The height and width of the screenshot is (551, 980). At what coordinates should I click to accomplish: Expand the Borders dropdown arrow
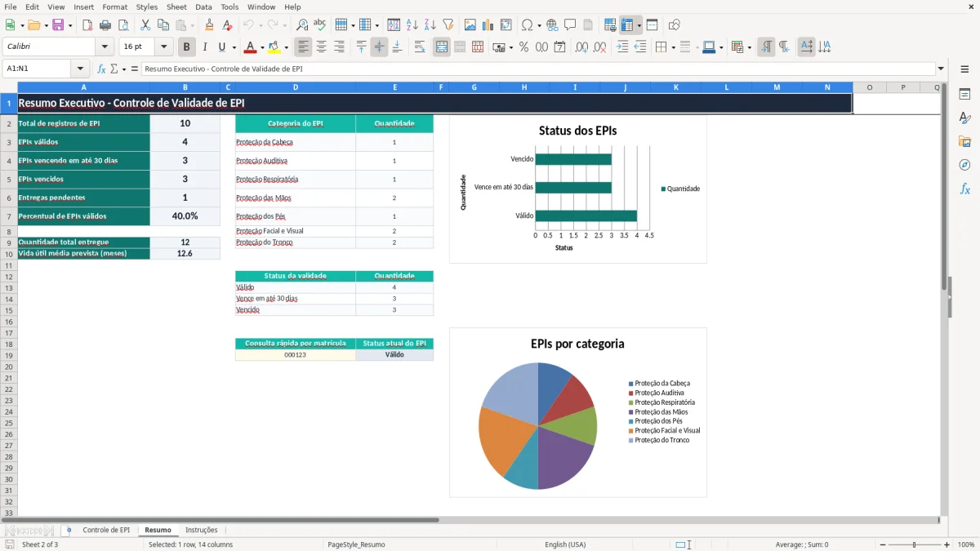pyautogui.click(x=673, y=47)
